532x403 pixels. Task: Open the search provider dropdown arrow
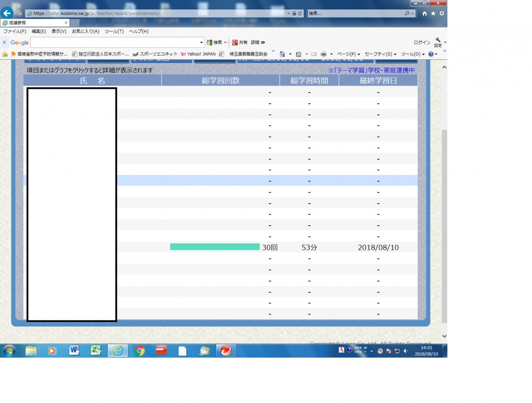(x=413, y=14)
